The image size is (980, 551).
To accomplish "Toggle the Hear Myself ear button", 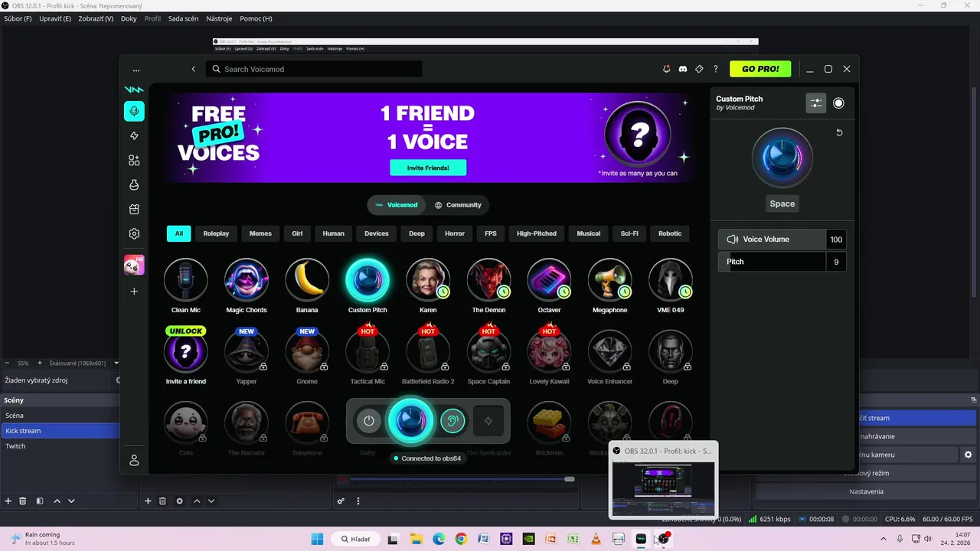I will [452, 421].
